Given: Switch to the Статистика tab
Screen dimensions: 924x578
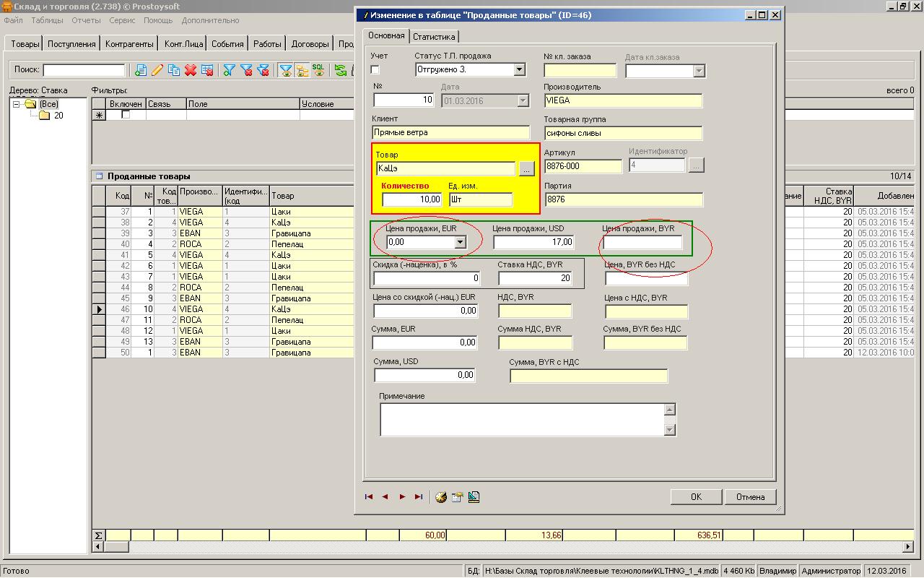Looking at the screenshot, I should 434,37.
